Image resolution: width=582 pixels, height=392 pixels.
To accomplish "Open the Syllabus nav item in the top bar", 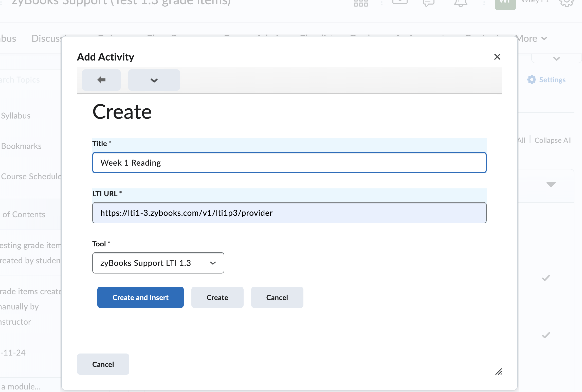I will (8, 38).
